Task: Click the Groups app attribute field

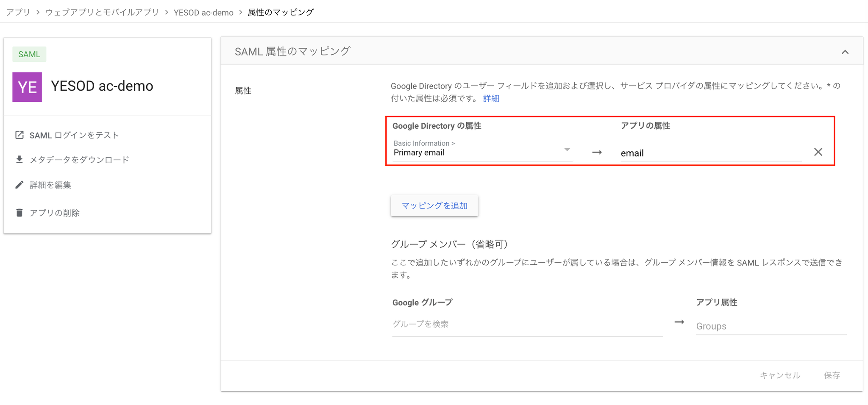Action: 771,326
